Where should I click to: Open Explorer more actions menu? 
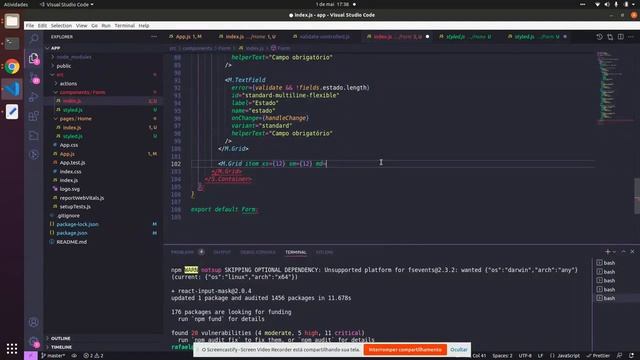[x=154, y=37]
